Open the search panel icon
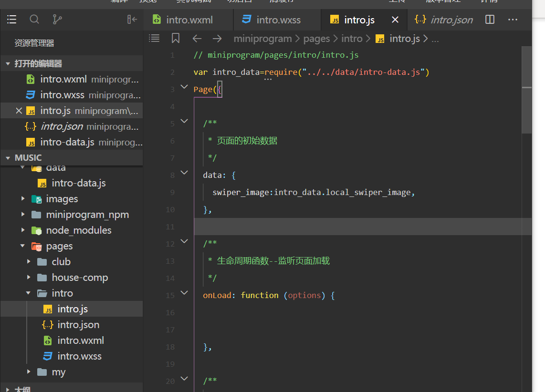Viewport: 545px width, 392px height. (x=34, y=20)
